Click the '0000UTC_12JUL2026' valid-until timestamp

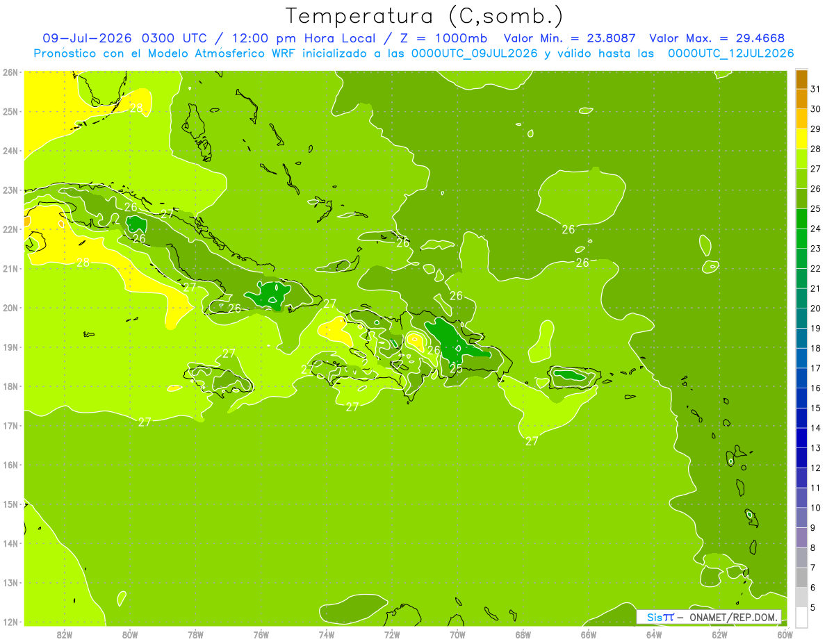coord(730,53)
